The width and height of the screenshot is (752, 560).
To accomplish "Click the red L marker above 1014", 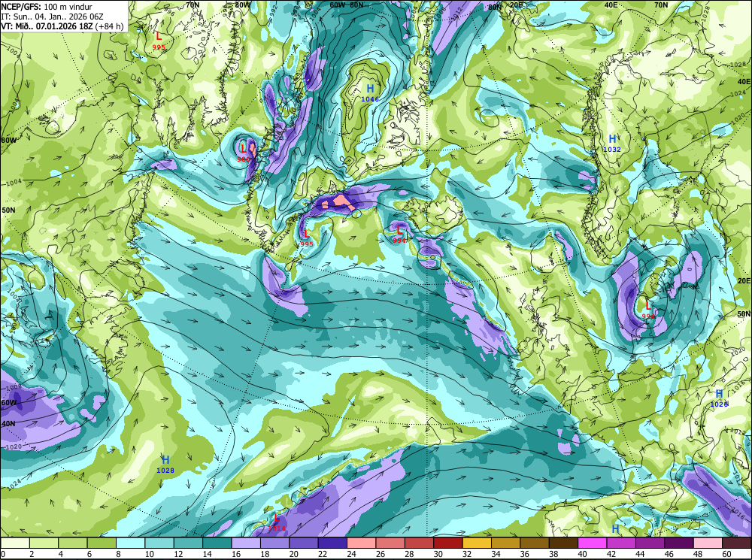I will [x=277, y=519].
